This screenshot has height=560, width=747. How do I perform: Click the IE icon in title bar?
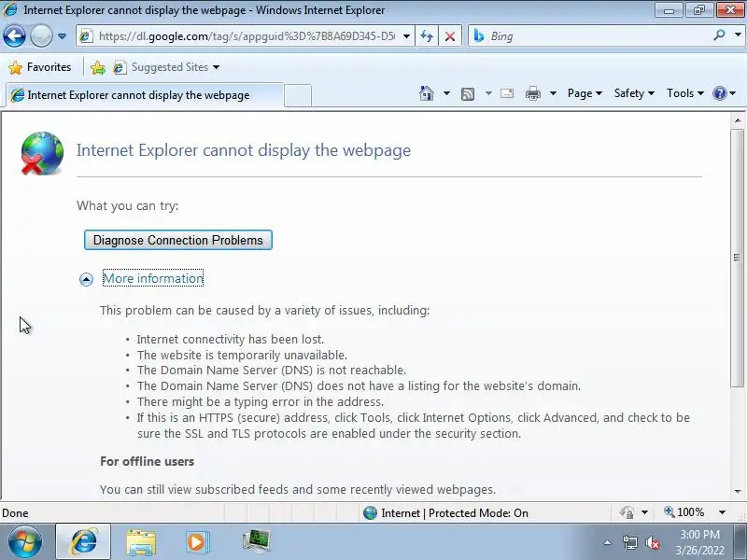point(10,9)
